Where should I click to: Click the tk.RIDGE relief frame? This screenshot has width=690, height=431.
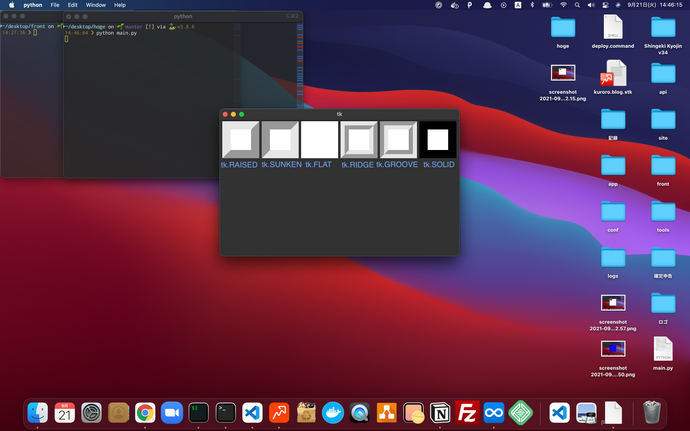[x=359, y=140]
